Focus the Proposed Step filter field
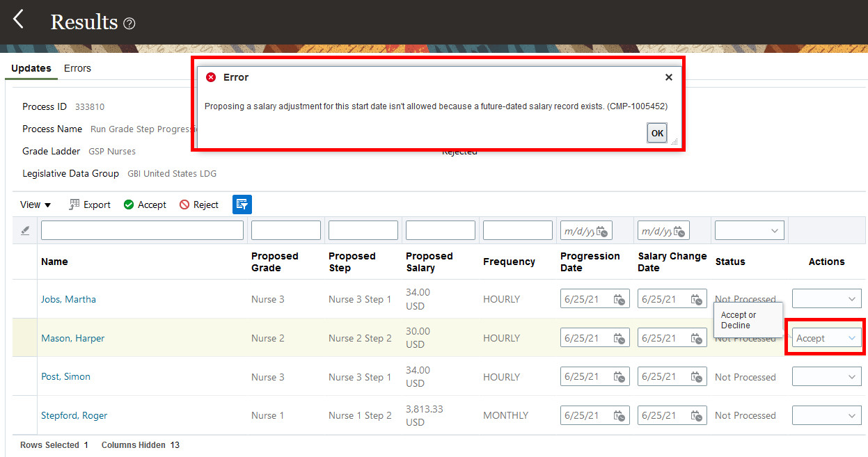 (x=363, y=230)
